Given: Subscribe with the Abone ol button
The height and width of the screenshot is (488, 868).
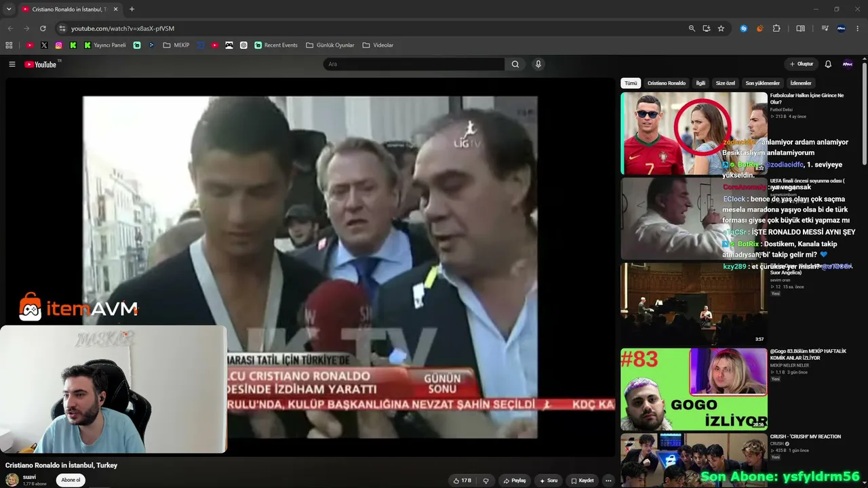Looking at the screenshot, I should [x=71, y=480].
